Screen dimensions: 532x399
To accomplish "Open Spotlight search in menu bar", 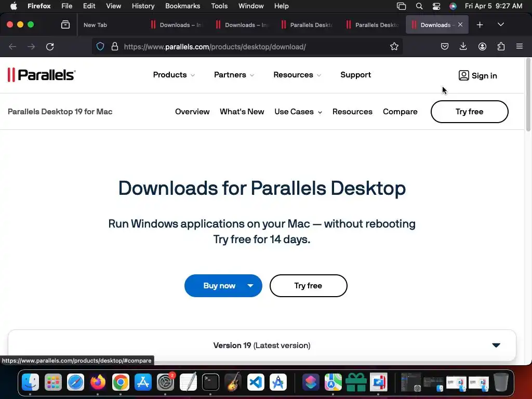I will (x=419, y=6).
